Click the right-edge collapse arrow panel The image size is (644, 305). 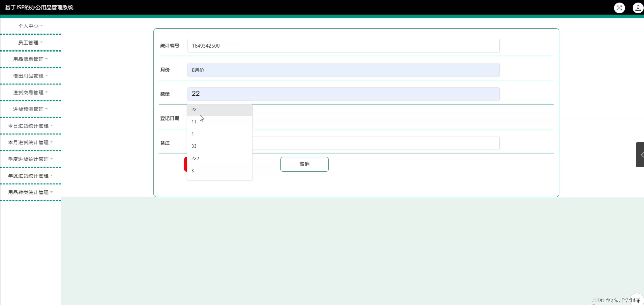pos(640,155)
